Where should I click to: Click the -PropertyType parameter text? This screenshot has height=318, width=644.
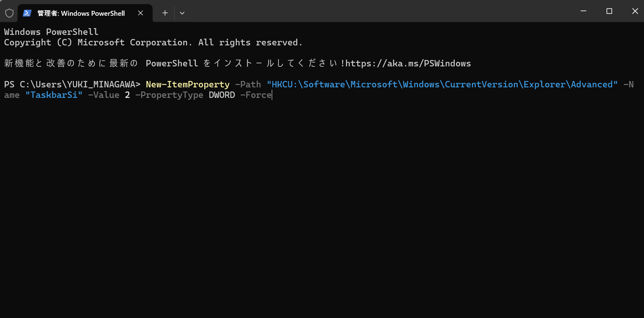(169, 95)
